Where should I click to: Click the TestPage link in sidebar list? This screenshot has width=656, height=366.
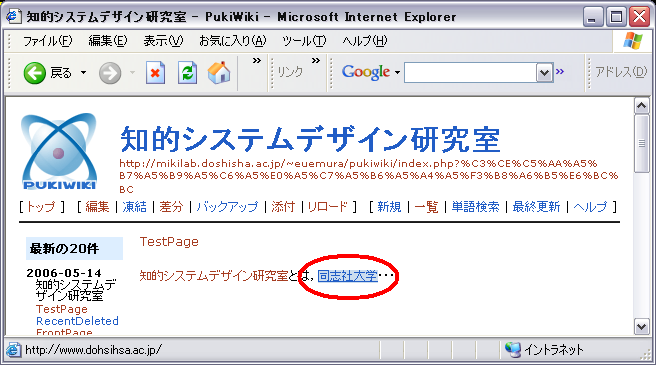[x=62, y=309]
